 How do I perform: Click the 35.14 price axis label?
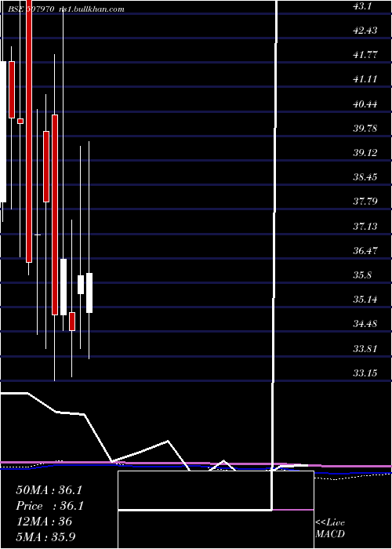coord(365,300)
